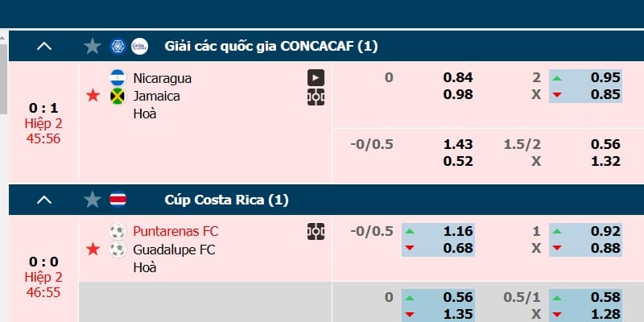Pick the over 1 goal odds 0.92
This screenshot has height=322, width=644.
pos(605,232)
